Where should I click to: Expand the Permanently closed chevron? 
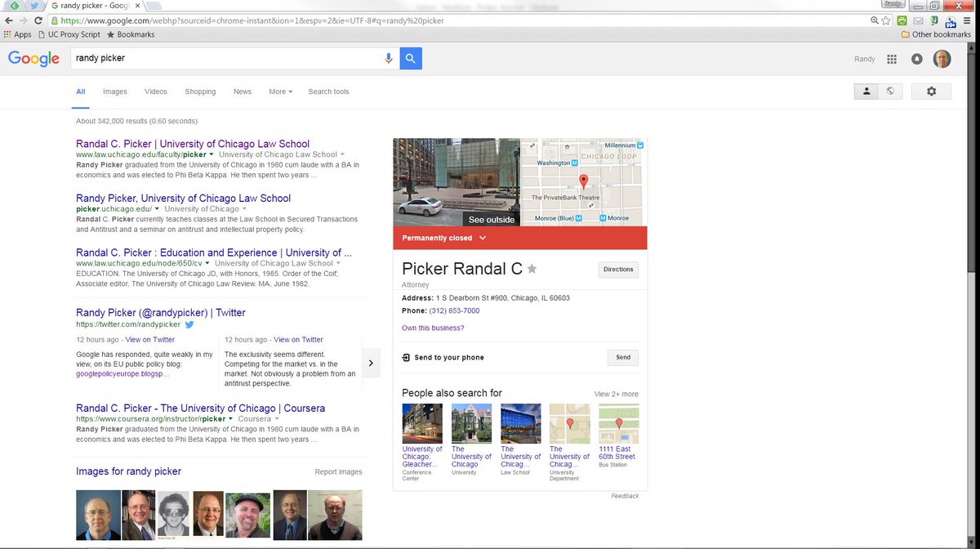coord(483,238)
